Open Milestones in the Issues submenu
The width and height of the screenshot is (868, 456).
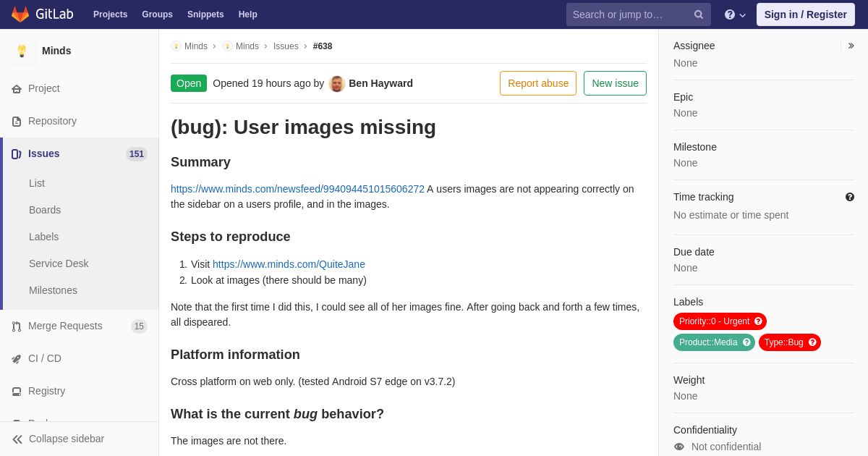point(53,290)
